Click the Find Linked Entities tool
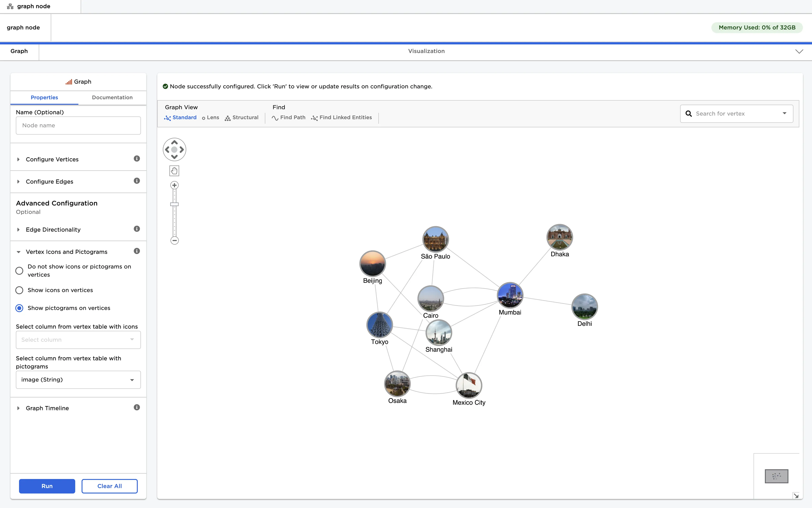Image resolution: width=812 pixels, height=508 pixels. pos(342,118)
